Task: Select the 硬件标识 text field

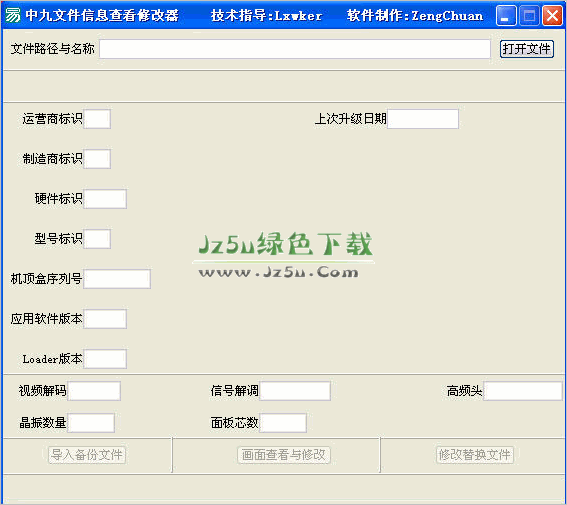Action: tap(105, 199)
